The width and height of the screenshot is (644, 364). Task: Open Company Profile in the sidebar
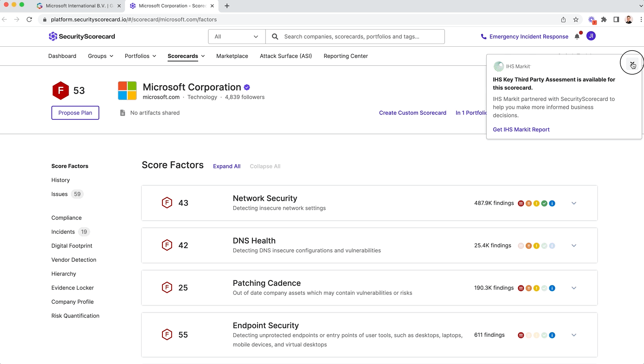pos(72,302)
